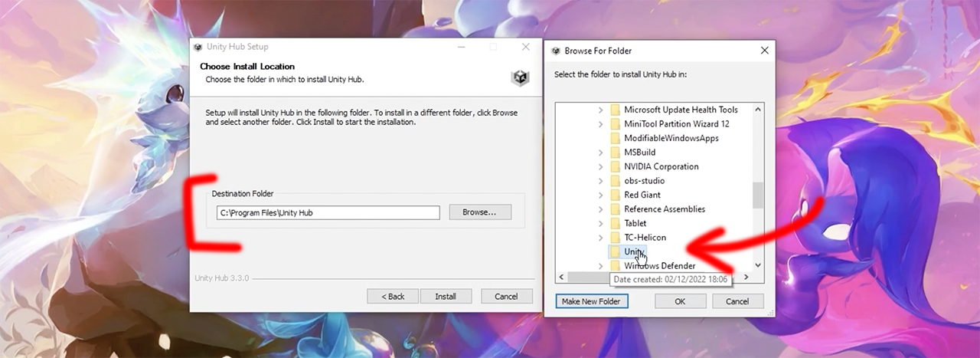Close the Unity Hub Setup window
Viewport: 980px width, 358px height.
[525, 47]
